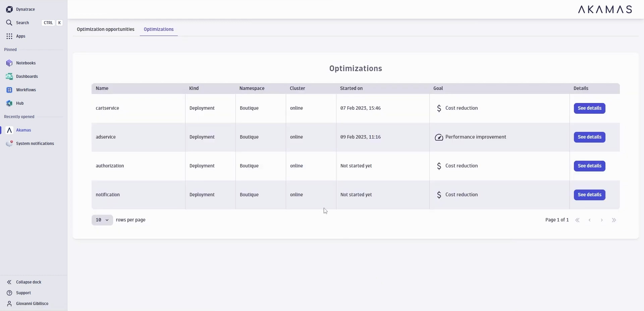Open the Hub from the sidebar
This screenshot has height=311, width=644.
[x=20, y=103]
